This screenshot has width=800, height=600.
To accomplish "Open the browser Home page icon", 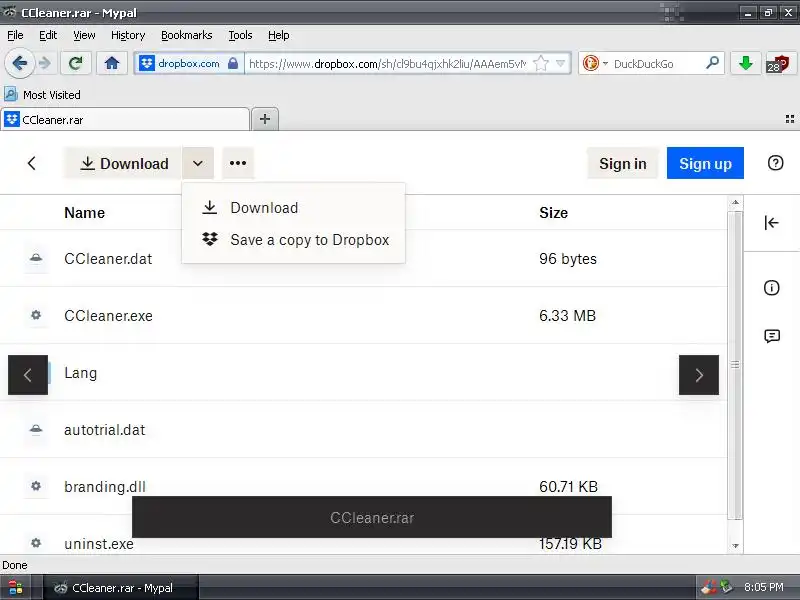I will coord(112,64).
